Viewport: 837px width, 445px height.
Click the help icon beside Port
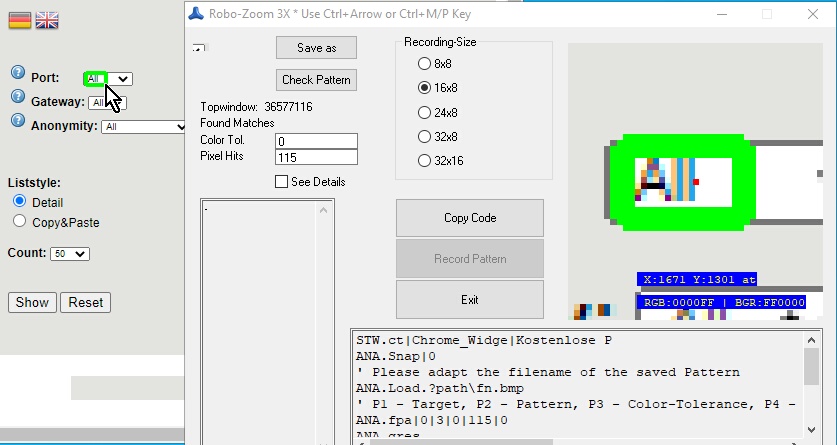17,74
